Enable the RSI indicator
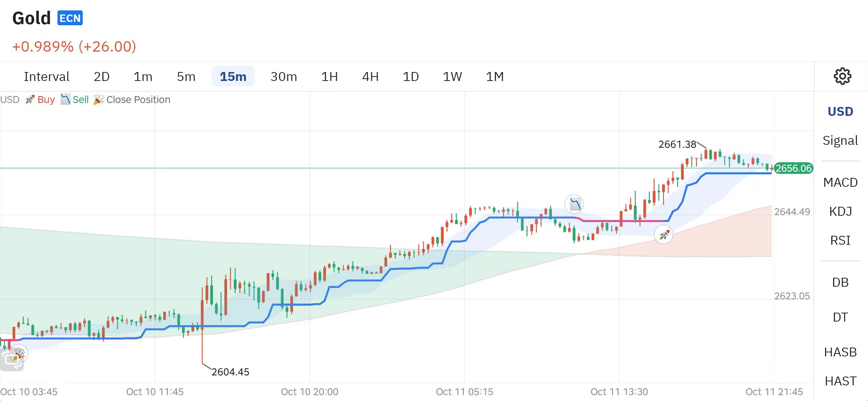The width and height of the screenshot is (868, 401). click(x=840, y=240)
